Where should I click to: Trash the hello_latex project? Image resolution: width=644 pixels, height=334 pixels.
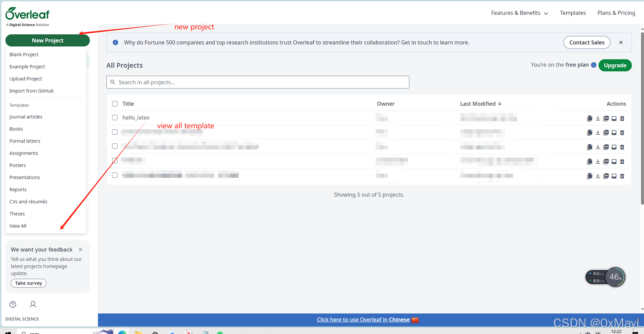[x=622, y=119]
